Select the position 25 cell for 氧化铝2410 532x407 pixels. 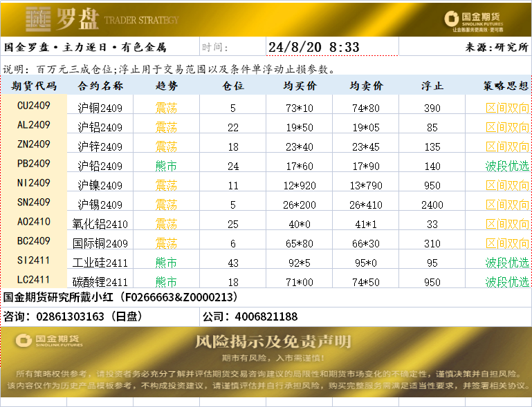coord(232,220)
